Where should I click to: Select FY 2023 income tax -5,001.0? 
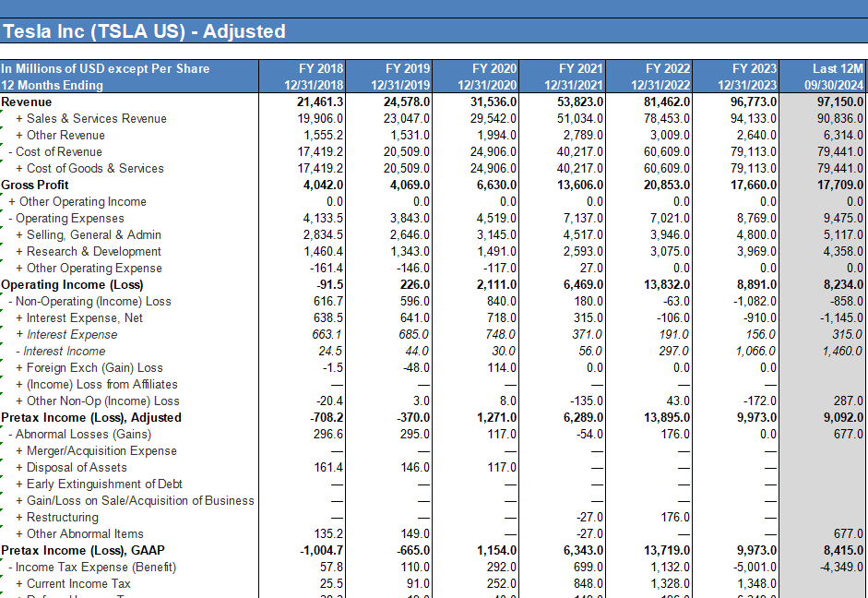(755, 567)
